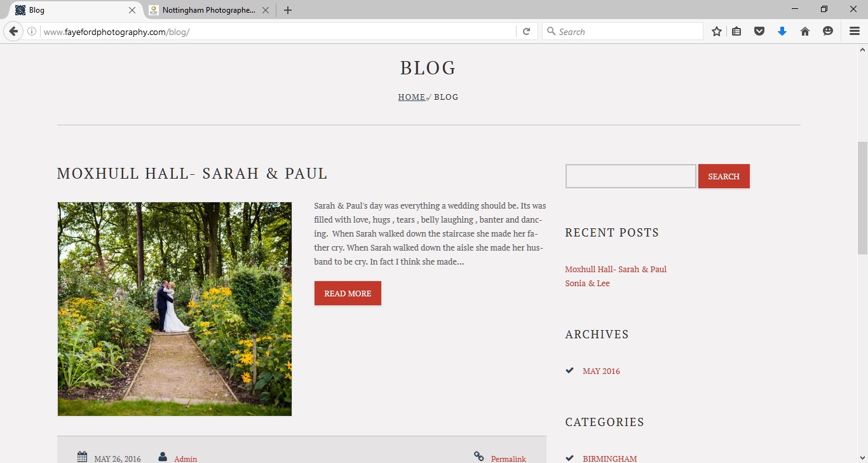
Task: Click the browser back arrow button
Action: 13,31
